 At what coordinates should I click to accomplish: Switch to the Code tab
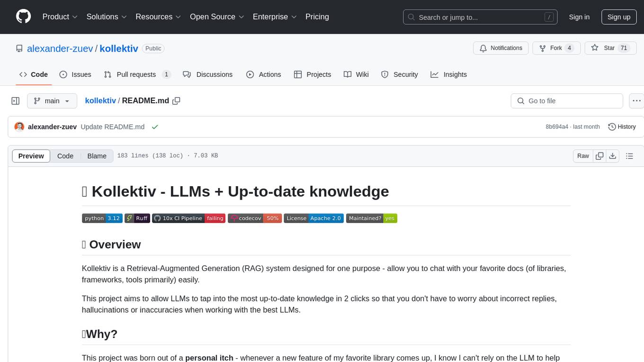(x=34, y=74)
